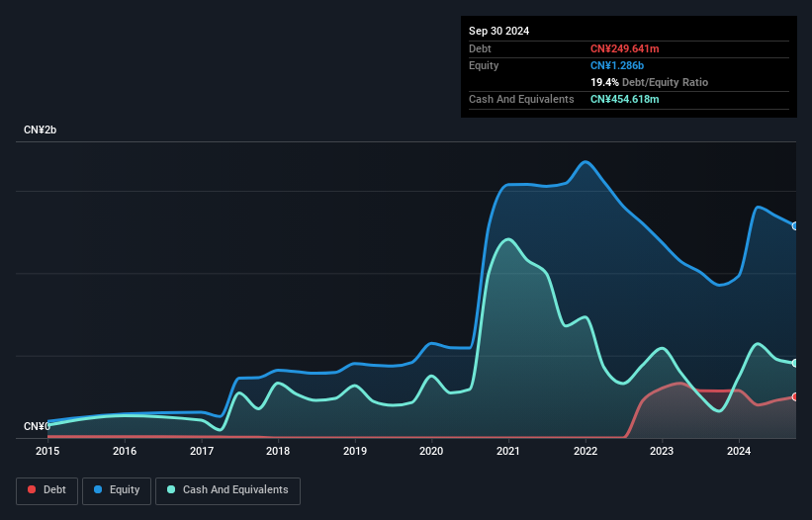
Task: Click the red Debt end-point marker
Action: click(795, 396)
